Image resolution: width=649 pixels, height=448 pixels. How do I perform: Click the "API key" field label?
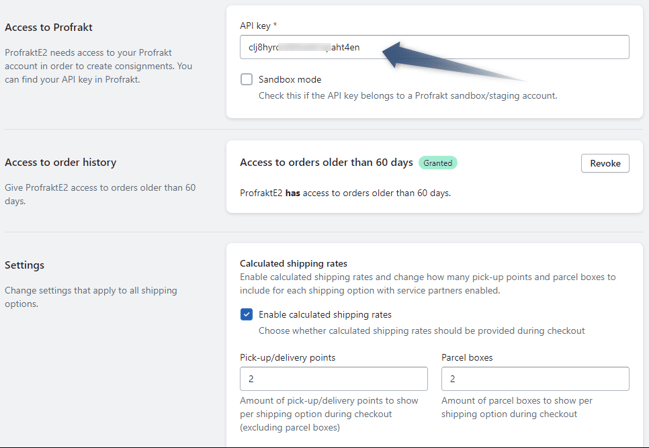click(x=255, y=26)
